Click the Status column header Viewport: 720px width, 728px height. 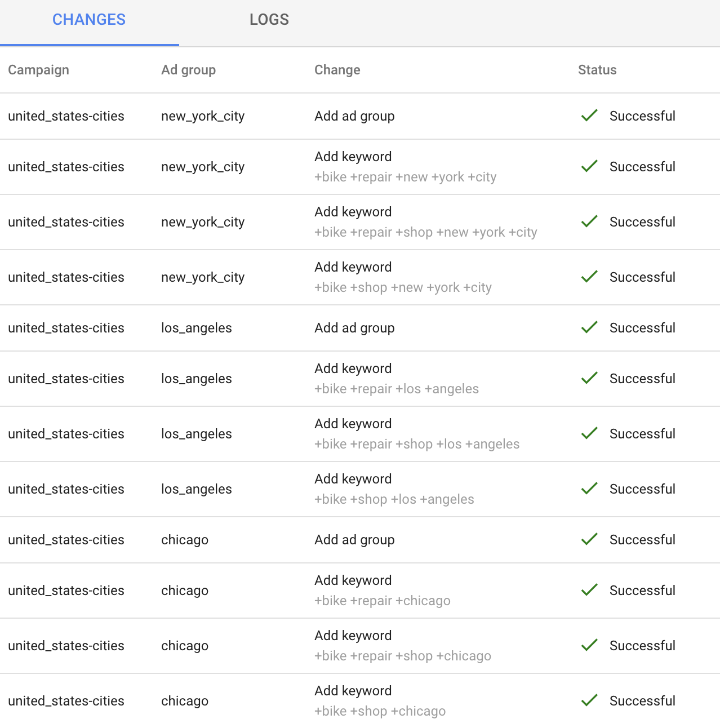(x=597, y=70)
